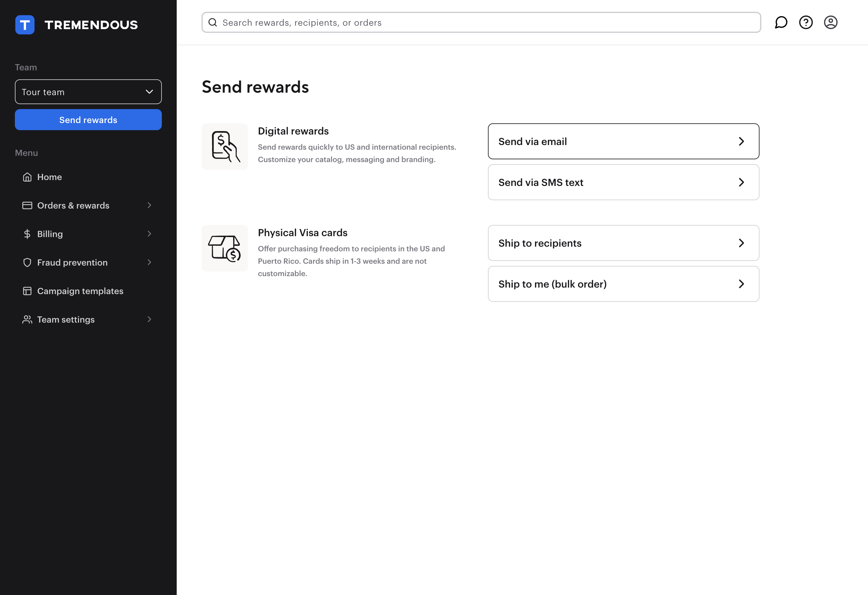Image resolution: width=868 pixels, height=595 pixels.
Task: Click the Tremendous T logo icon
Action: click(x=25, y=24)
